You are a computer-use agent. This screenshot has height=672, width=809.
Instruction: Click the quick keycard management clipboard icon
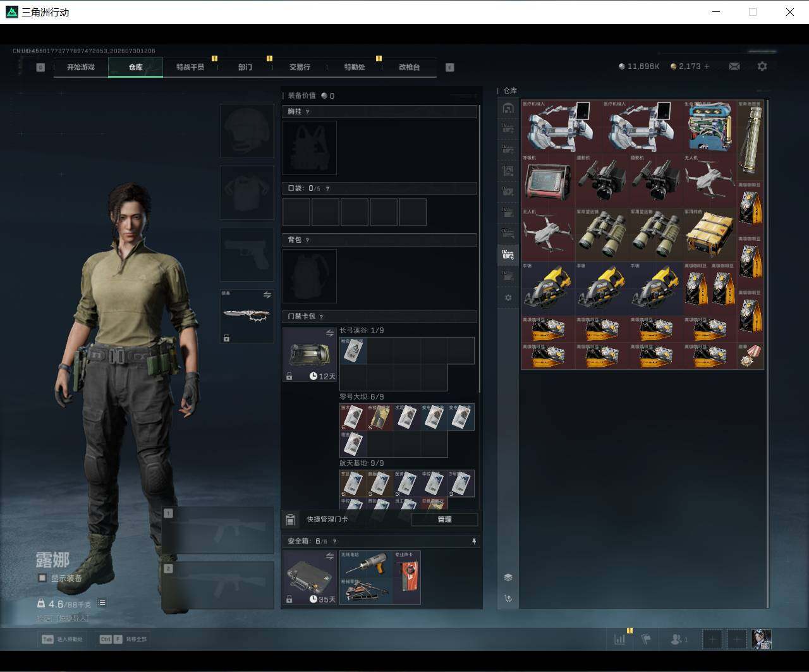pyautogui.click(x=290, y=519)
